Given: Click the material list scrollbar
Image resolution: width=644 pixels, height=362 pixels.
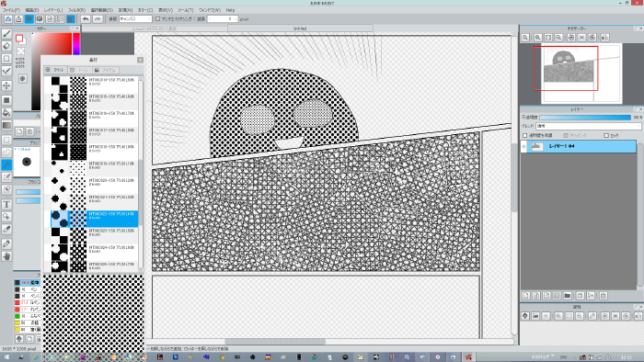Looking at the screenshot, I should (x=141, y=193).
